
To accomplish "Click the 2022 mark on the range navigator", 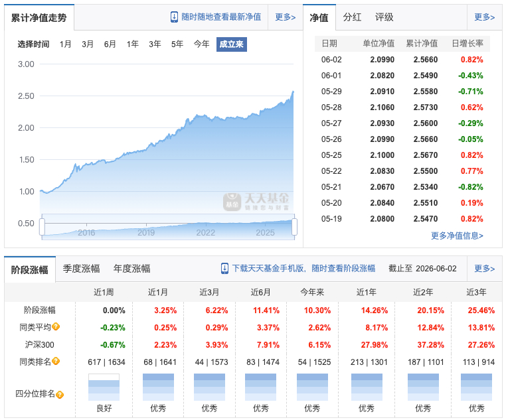I will tap(206, 232).
